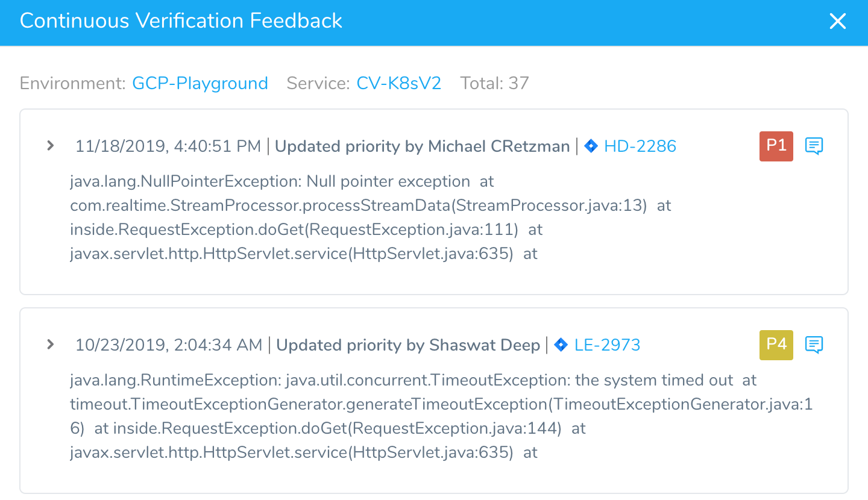Expand the TimeoutException feedback entry
Screen dimensions: 868x500
51,345
